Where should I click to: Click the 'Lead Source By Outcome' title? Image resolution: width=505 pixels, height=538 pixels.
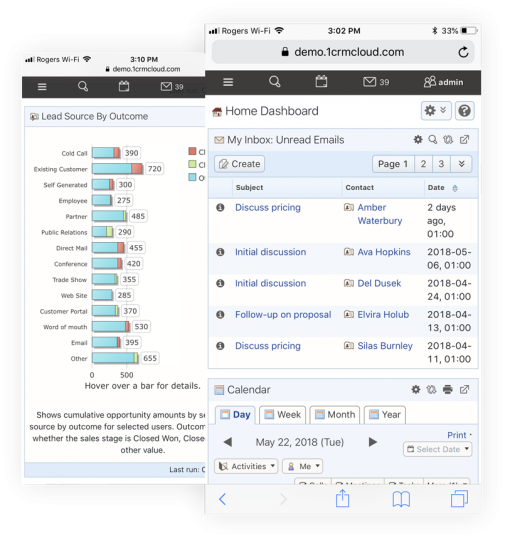click(x=95, y=117)
